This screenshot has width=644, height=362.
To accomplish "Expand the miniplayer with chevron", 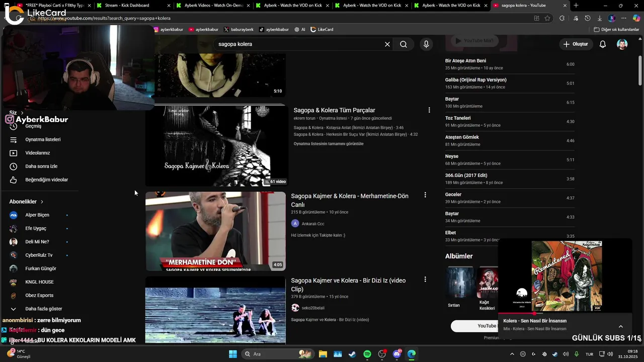I will coord(620,326).
